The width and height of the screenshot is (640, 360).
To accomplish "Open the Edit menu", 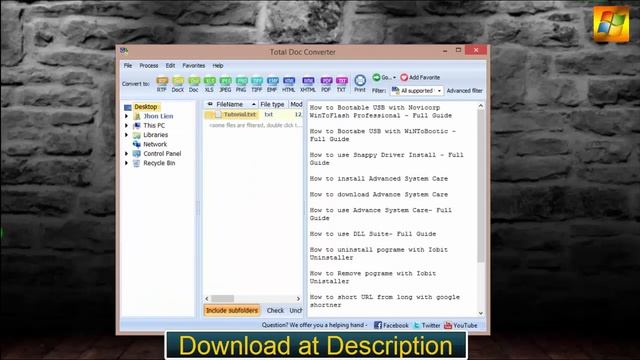I will click(x=170, y=65).
